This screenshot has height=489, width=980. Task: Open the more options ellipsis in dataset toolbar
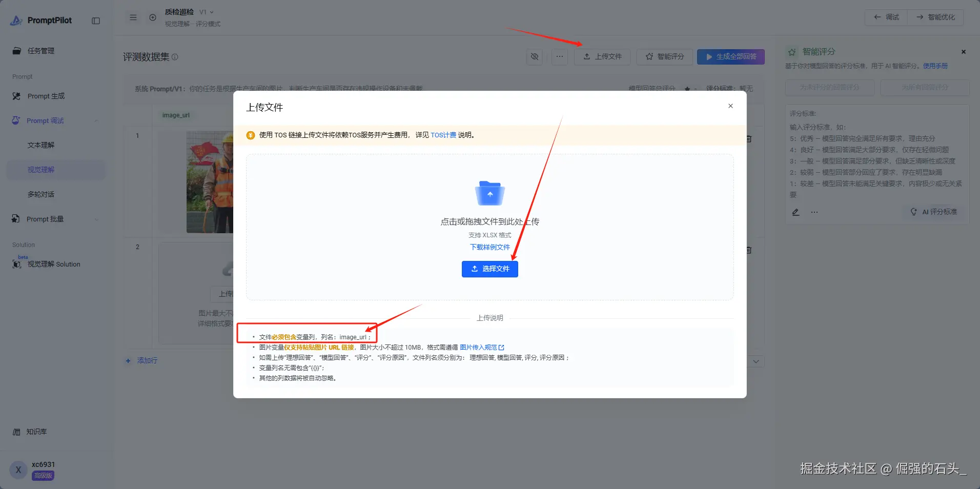[x=560, y=56]
